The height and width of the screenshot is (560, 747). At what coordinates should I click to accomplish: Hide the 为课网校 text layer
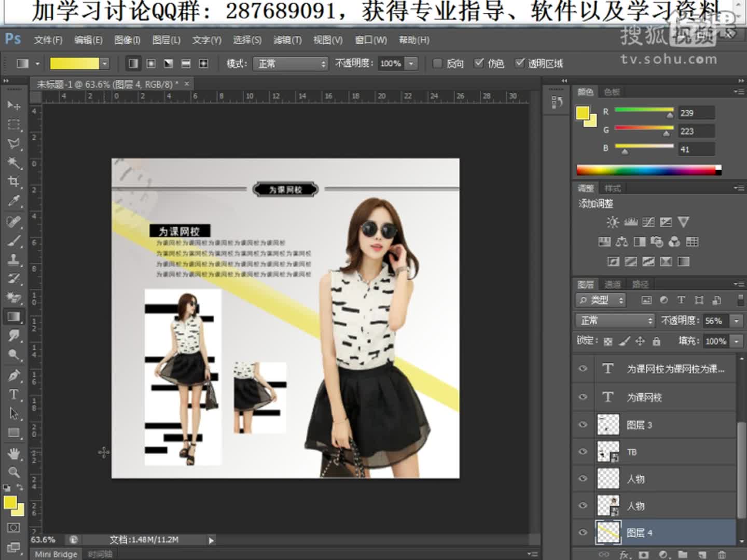[583, 397]
